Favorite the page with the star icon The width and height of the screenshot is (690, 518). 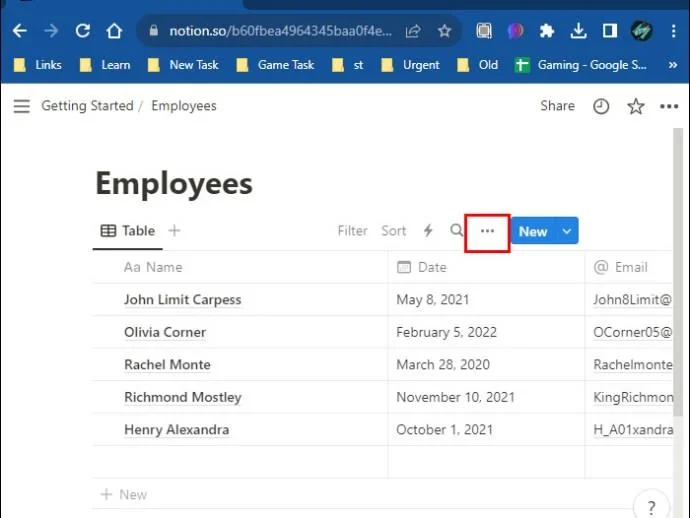pos(635,106)
